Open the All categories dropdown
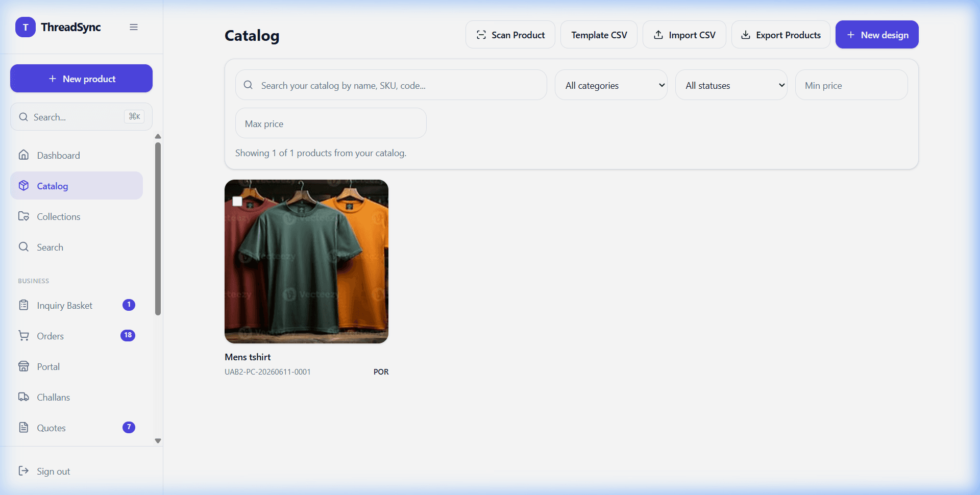Viewport: 980px width, 495px height. click(x=611, y=85)
